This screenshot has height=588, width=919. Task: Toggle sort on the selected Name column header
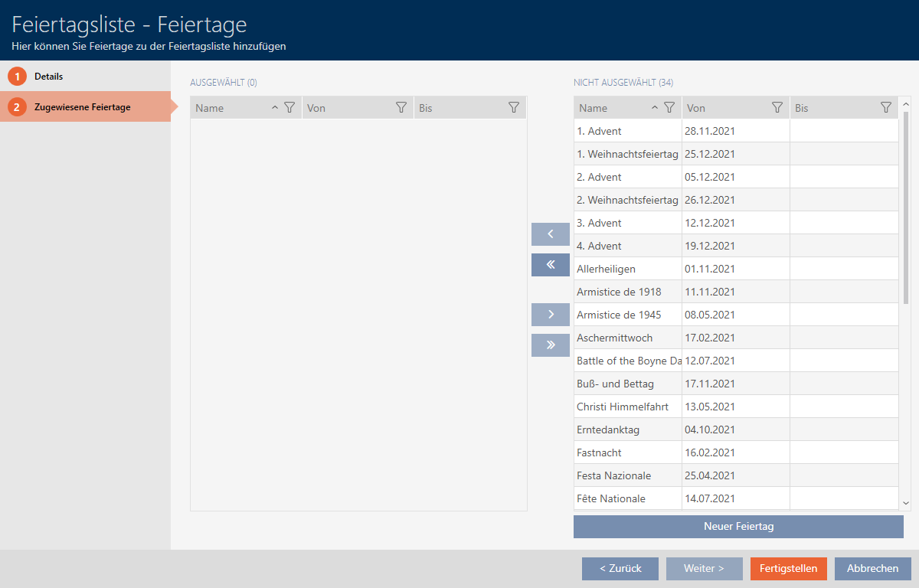pyautogui.click(x=230, y=108)
